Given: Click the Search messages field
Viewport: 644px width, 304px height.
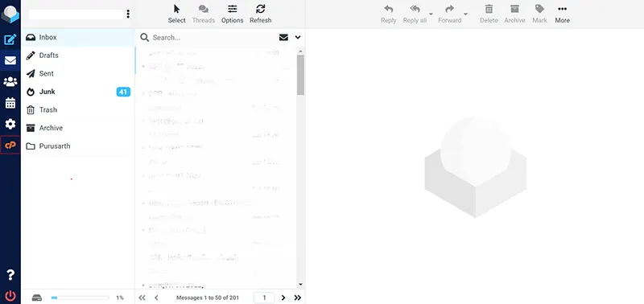Looking at the screenshot, I should coord(213,37).
